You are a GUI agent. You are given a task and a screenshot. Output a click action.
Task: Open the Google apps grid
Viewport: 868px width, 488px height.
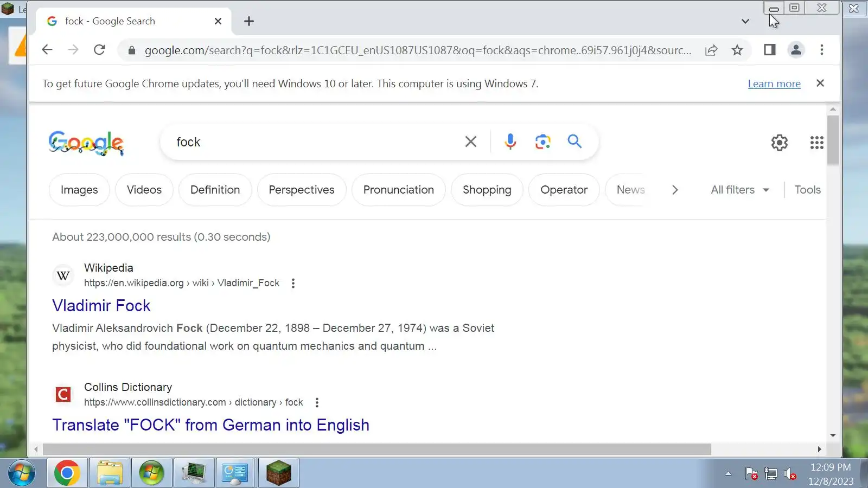coord(816,143)
